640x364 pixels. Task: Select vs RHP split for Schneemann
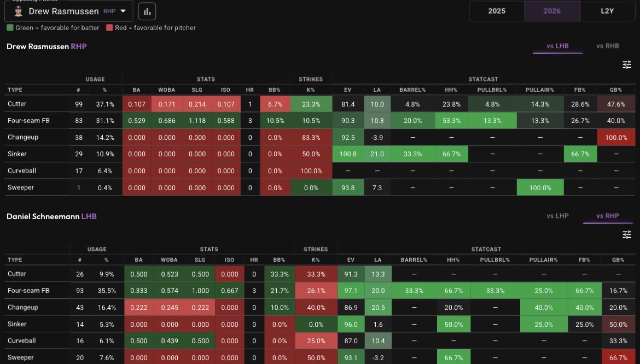pos(607,216)
